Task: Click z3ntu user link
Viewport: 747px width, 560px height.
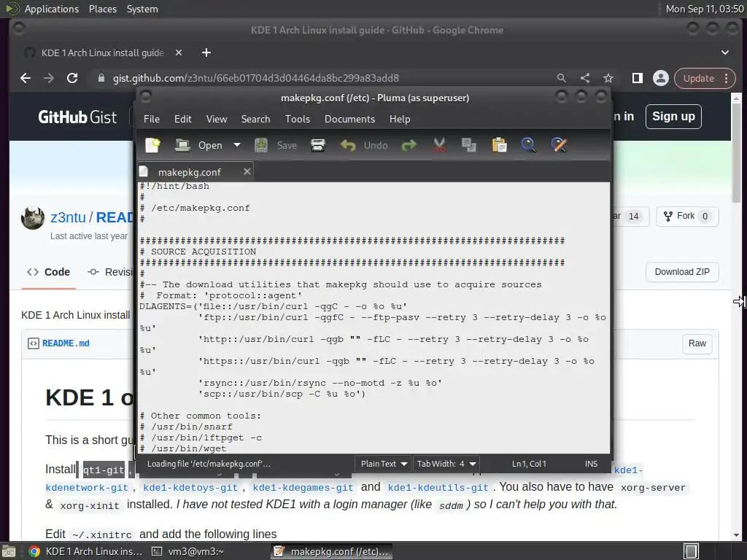Action: click(68, 217)
